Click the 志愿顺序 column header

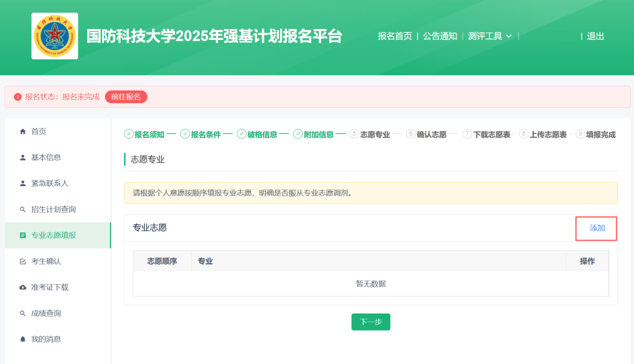[162, 261]
